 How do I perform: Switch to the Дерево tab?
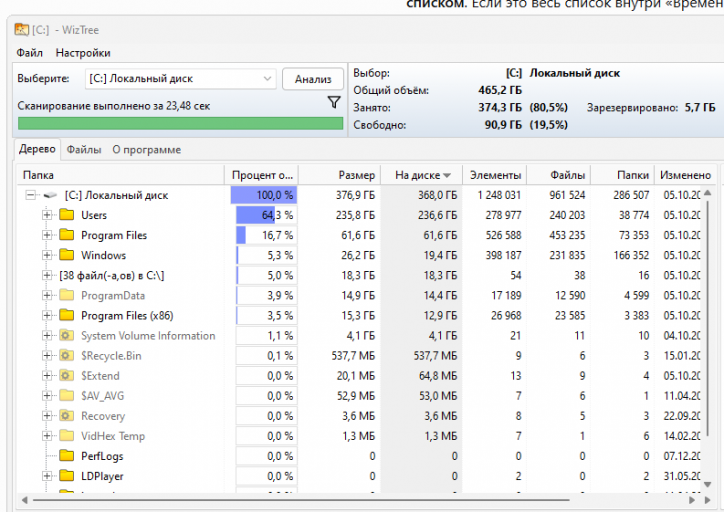click(37, 149)
